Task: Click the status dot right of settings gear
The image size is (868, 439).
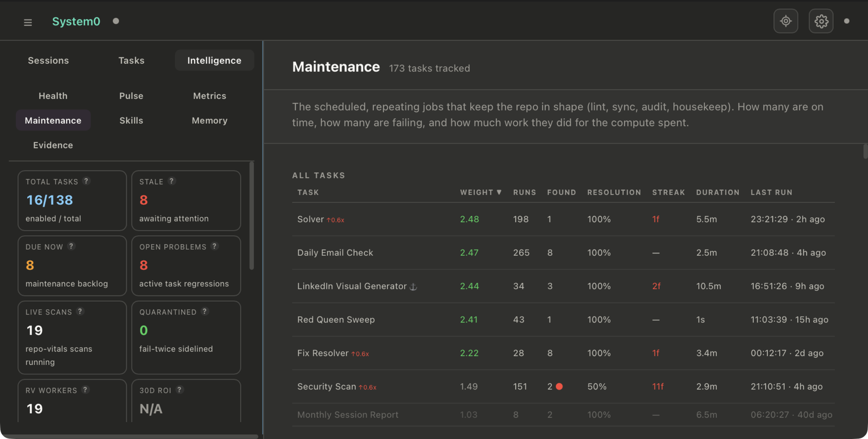Action: (847, 21)
